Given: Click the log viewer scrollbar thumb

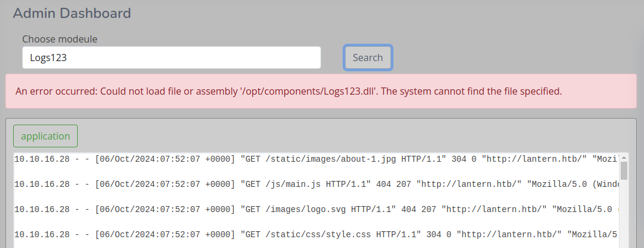Looking at the screenshot, I should coord(624,171).
